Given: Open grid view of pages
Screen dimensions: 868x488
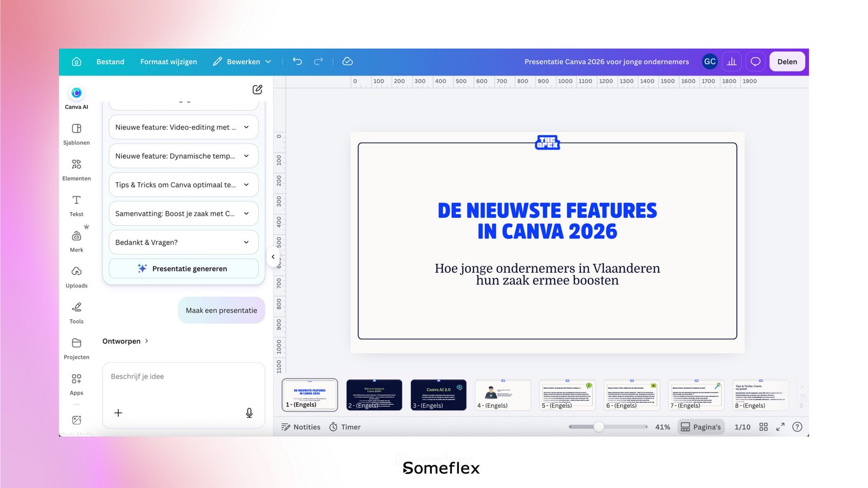Looking at the screenshot, I should (x=763, y=427).
